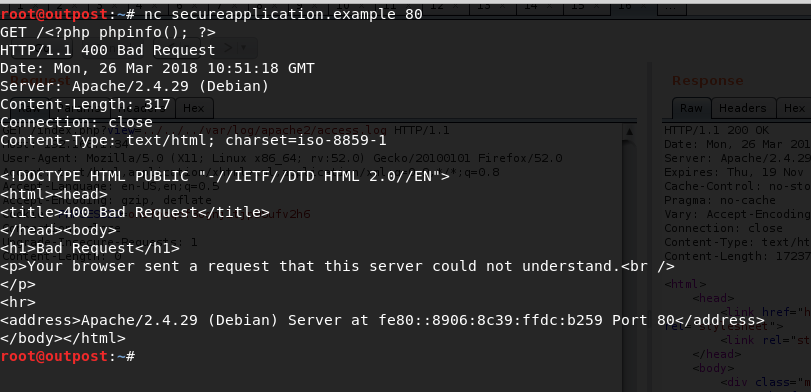Close Repeater tab 15 with its ×
The image size is (811, 392).
[x=596, y=7]
